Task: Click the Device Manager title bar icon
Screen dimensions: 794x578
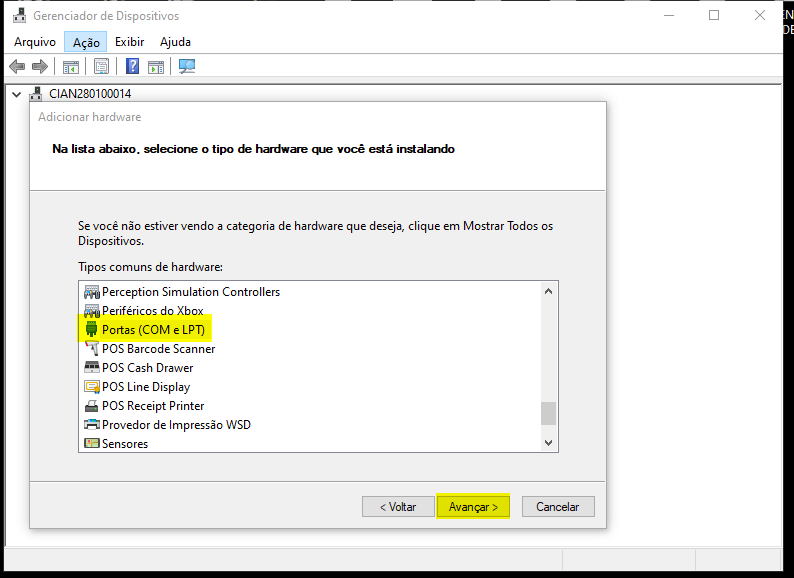Action: 19,16
